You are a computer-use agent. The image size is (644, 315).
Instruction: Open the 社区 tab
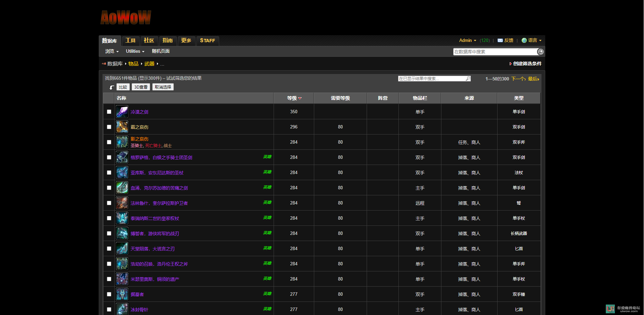(x=149, y=41)
